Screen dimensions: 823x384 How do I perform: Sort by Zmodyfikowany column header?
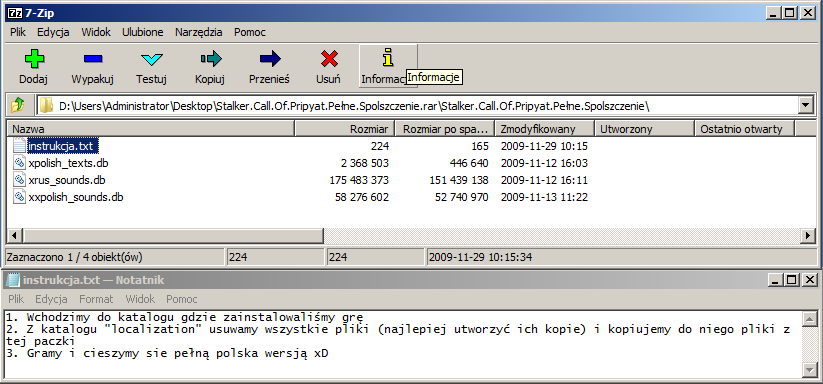click(544, 129)
